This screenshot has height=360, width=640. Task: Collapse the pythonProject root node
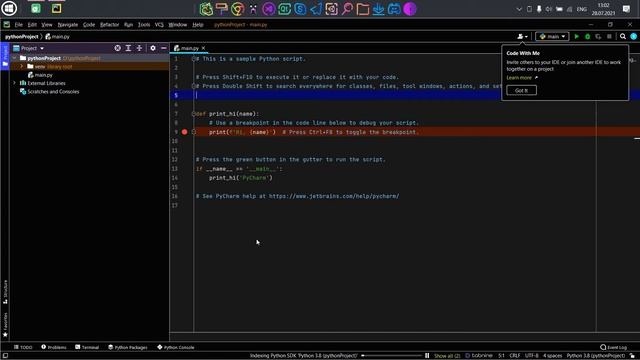[14, 58]
